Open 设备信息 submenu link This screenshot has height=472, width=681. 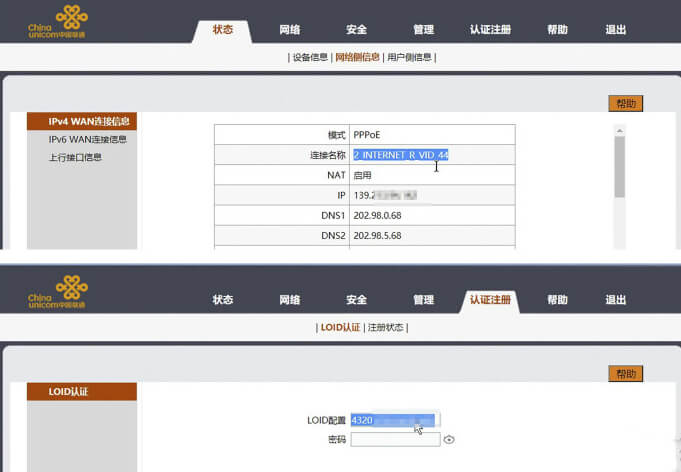click(310, 57)
